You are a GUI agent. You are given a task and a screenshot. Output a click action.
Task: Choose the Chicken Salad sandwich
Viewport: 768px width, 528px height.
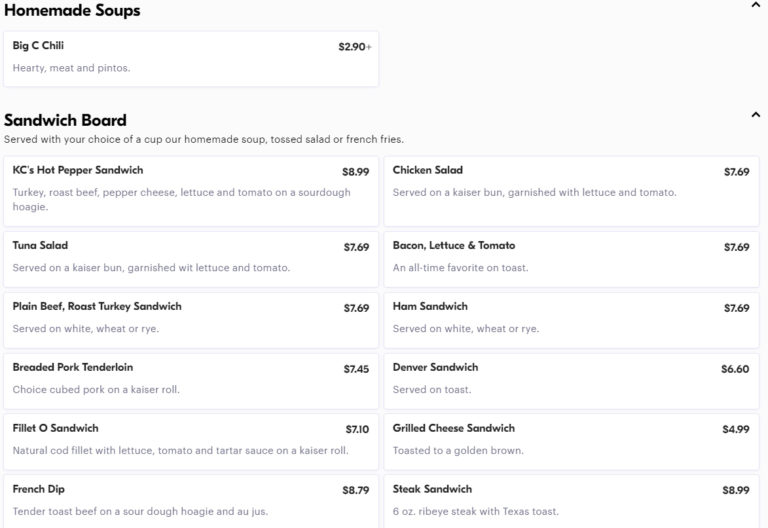[571, 191]
